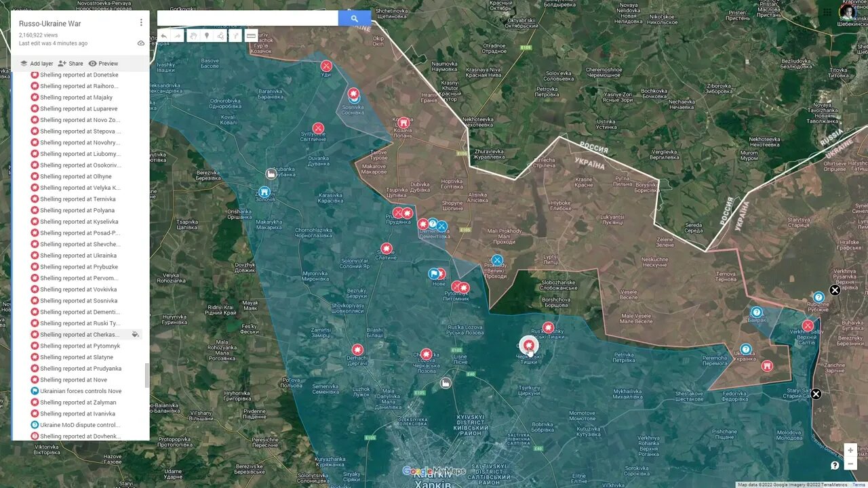Open the map help question mark icon

click(835, 465)
